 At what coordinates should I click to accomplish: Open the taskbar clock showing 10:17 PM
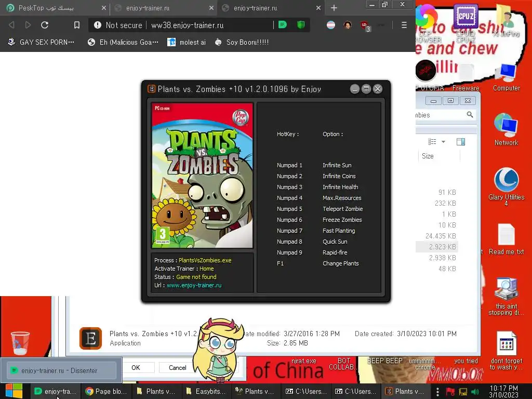click(503, 391)
